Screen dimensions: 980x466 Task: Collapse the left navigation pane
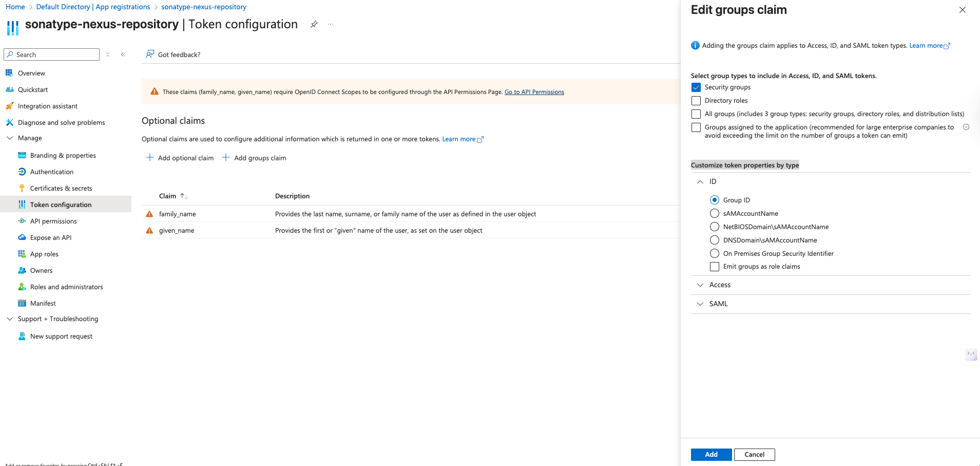(x=123, y=54)
